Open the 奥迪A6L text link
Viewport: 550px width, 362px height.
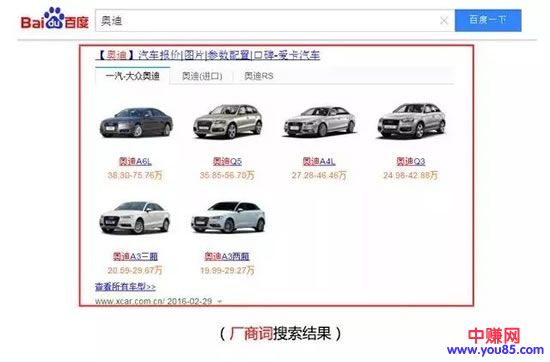135,162
